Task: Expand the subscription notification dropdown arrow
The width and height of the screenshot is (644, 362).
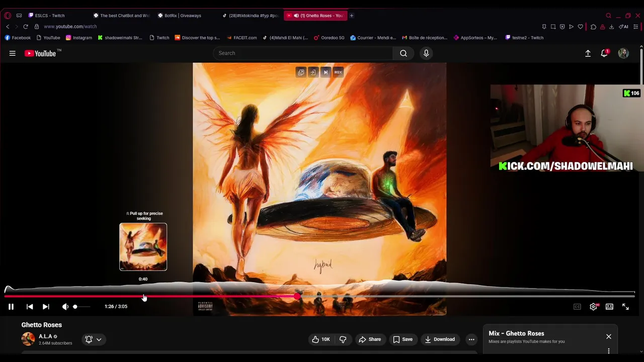Action: 99,339
